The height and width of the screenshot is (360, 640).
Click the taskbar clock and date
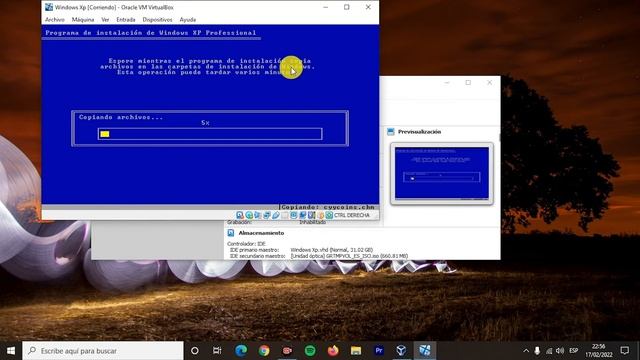click(x=599, y=351)
